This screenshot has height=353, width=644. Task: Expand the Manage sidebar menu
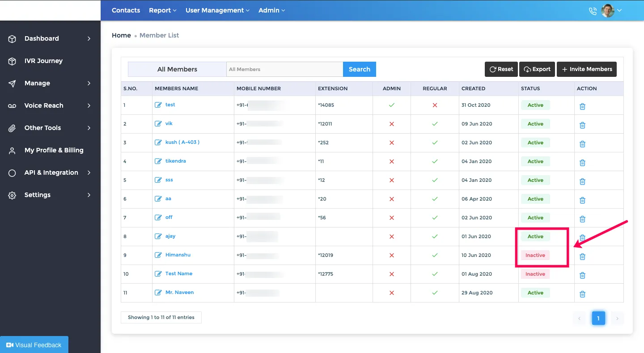[x=50, y=83]
